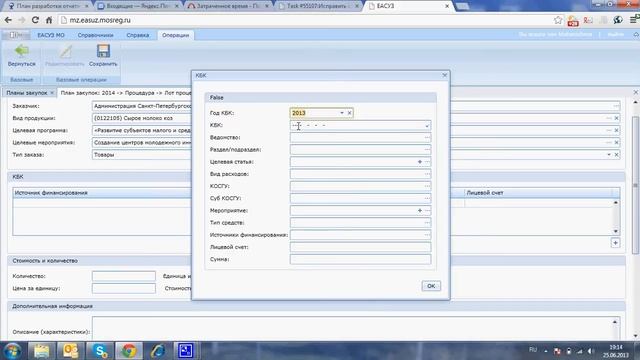The height and width of the screenshot is (360, 640).
Task: Go to browser home page icon
Action: tap(49, 20)
